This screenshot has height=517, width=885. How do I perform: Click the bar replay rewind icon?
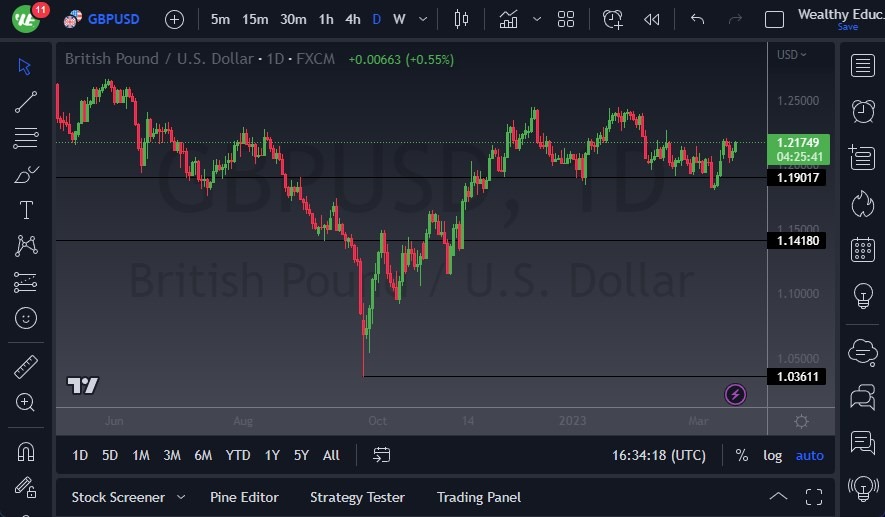click(x=652, y=19)
